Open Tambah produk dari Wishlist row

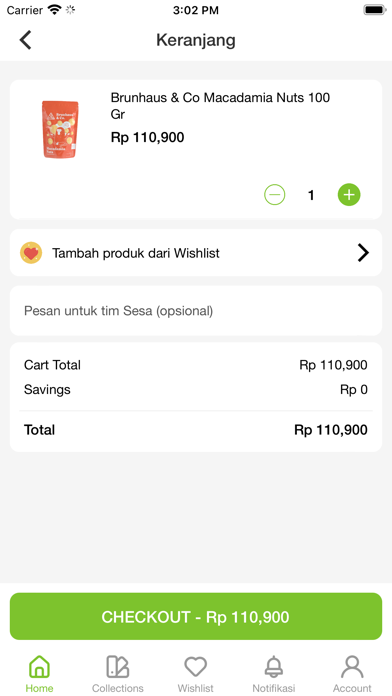pyautogui.click(x=196, y=253)
